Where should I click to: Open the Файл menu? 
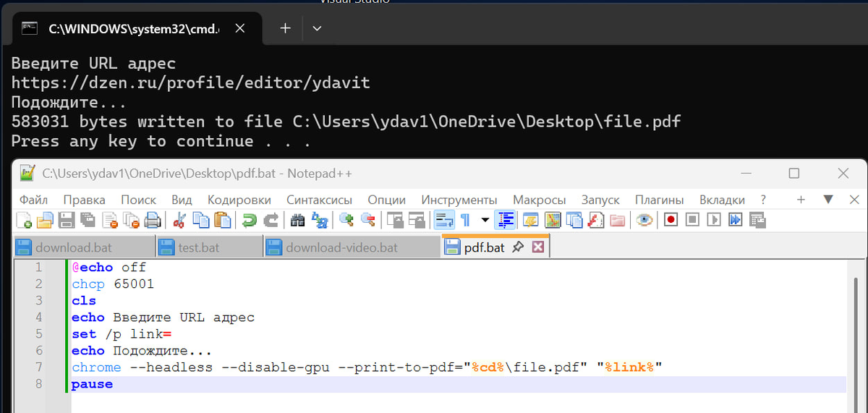[x=34, y=200]
